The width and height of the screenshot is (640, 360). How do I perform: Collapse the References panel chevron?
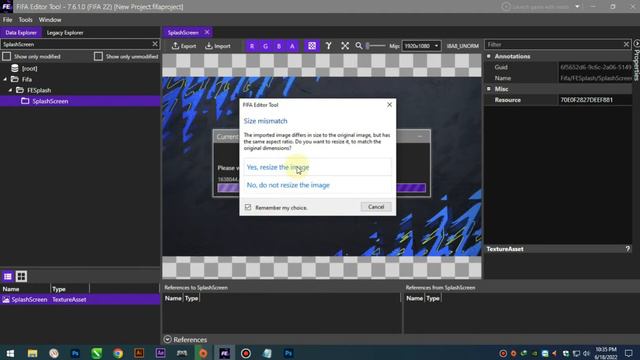tap(167, 340)
